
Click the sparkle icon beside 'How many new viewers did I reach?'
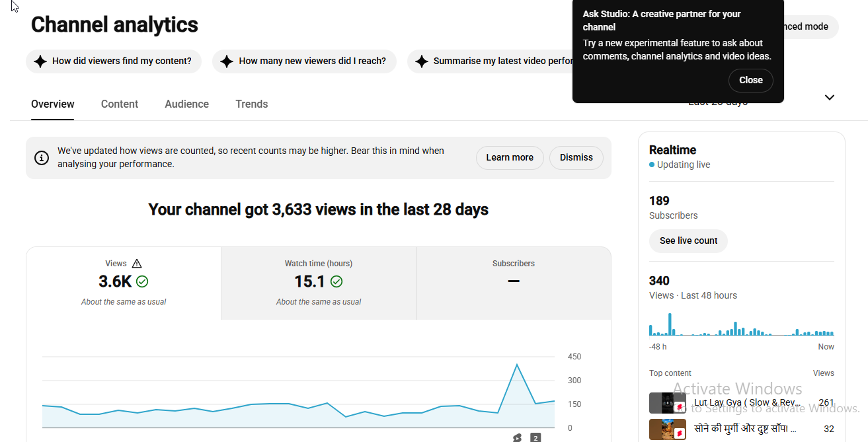point(227,61)
